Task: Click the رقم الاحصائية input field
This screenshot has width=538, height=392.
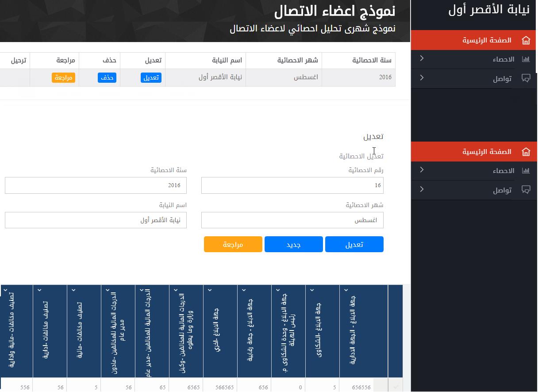Action: tap(292, 185)
